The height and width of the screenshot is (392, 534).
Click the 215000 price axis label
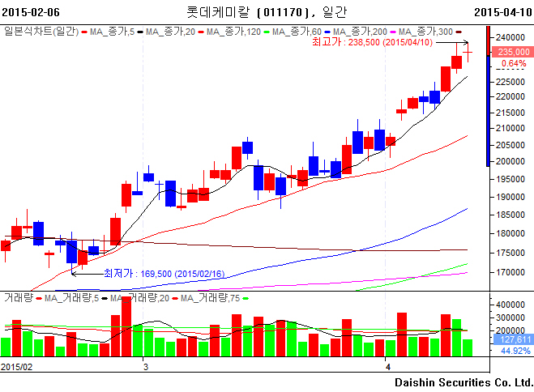pyautogui.click(x=511, y=113)
